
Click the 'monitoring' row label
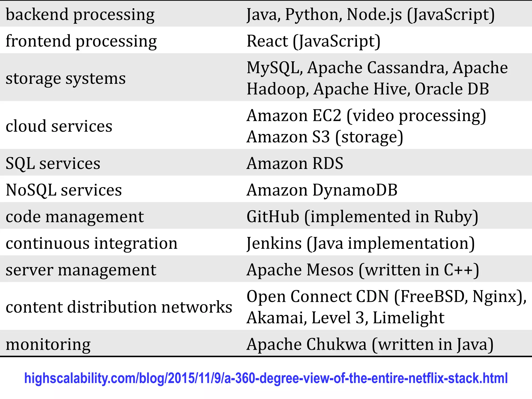(48, 344)
